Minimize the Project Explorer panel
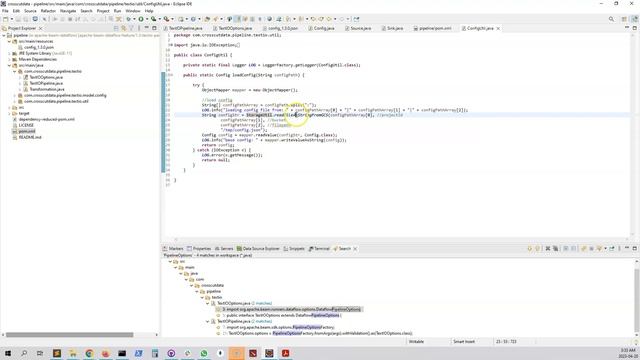640x360 pixels. point(147,28)
